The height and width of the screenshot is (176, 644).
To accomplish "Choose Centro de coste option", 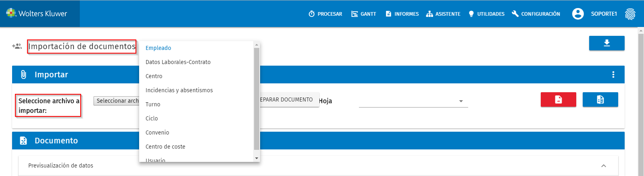I will coord(196,147).
